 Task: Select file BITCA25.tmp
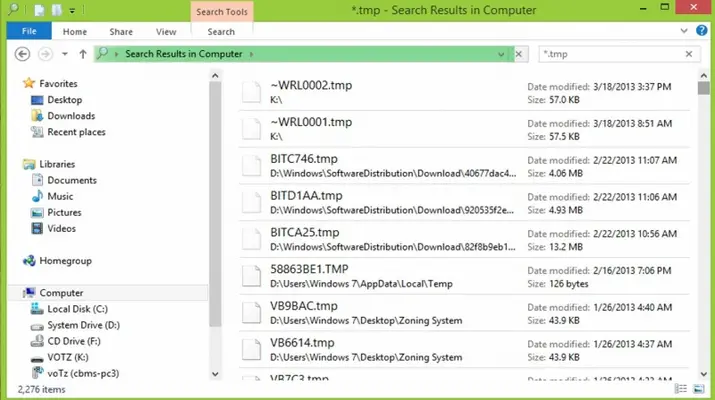(464, 239)
